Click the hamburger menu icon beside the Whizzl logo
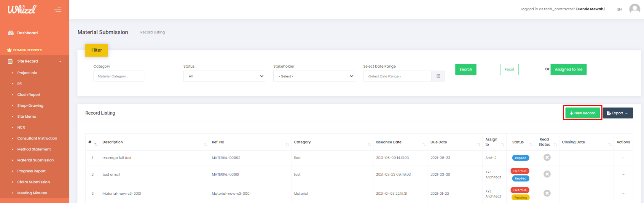This screenshot has height=203, width=644. 57,9
